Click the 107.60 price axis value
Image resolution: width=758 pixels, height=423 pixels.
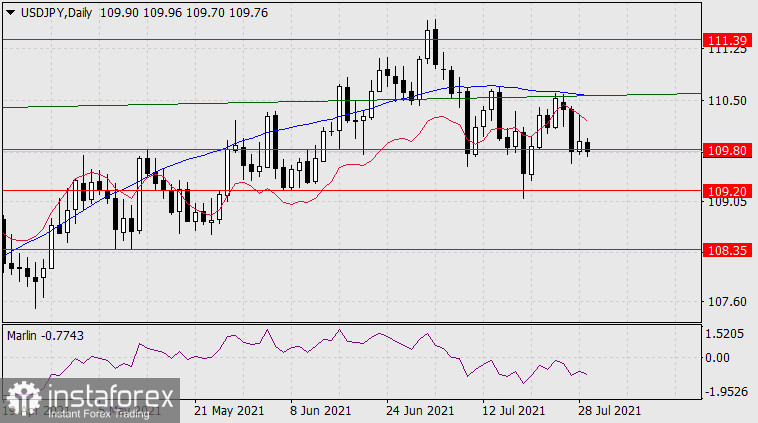pyautogui.click(x=725, y=301)
